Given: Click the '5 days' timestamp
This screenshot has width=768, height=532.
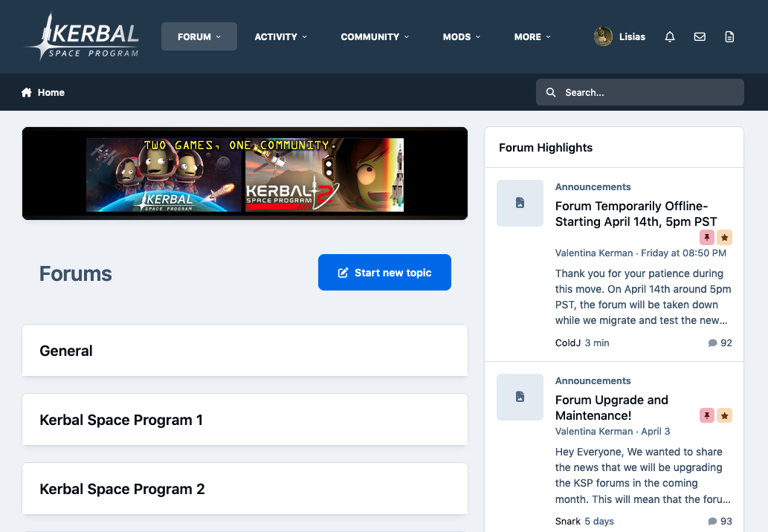Looking at the screenshot, I should tap(599, 522).
